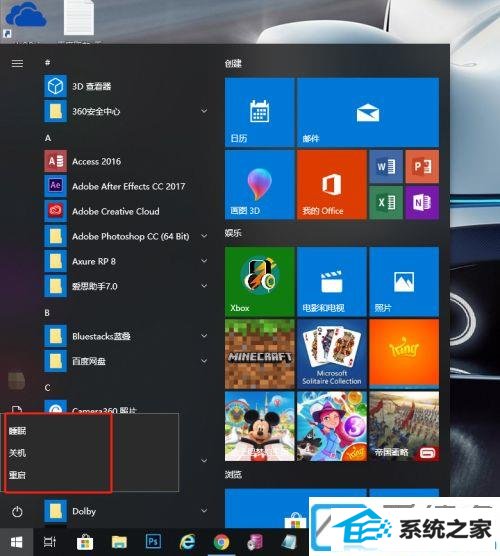Open the Xbox tile
500x556 pixels.
[260, 282]
